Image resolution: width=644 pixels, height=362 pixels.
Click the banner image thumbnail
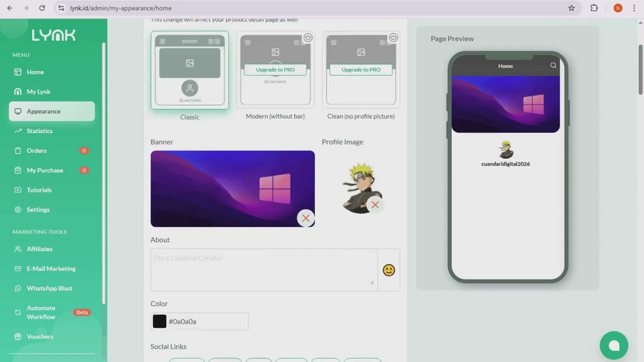coord(232,189)
